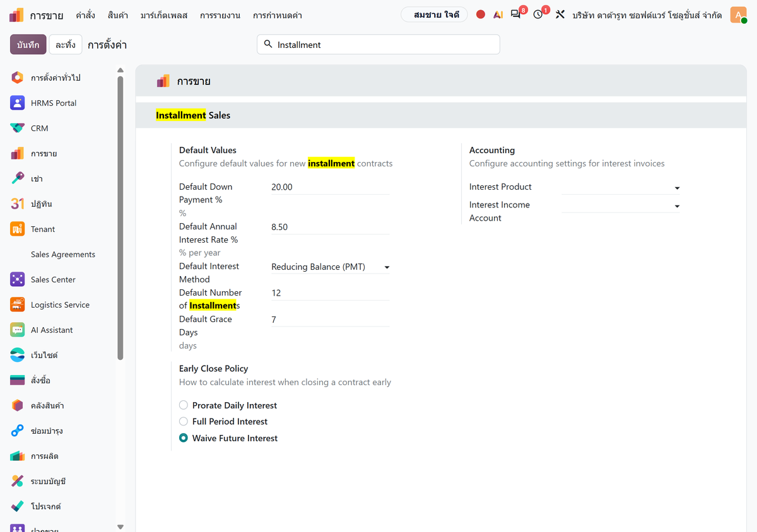Click the conversations chat icon with badge

tap(517, 14)
